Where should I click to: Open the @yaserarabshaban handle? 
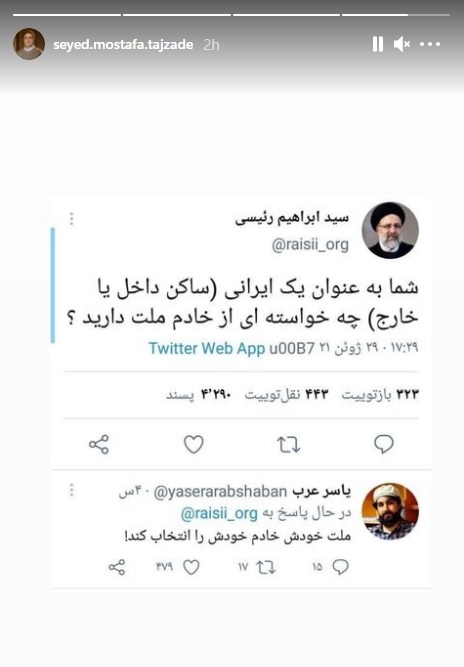[220, 492]
